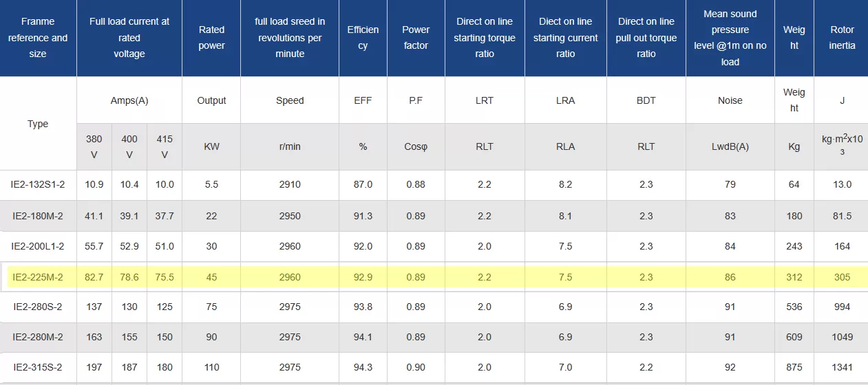This screenshot has height=385, width=868.
Task: Select the Power factor header cell
Action: (416, 38)
